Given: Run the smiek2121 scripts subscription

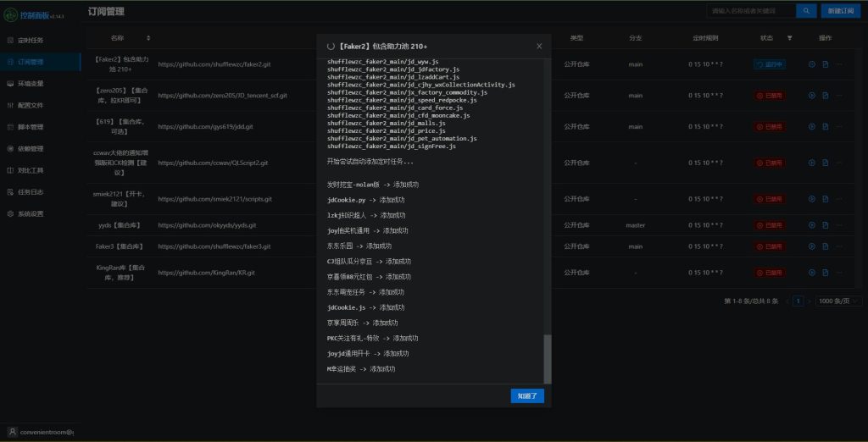Looking at the screenshot, I should click(x=811, y=199).
